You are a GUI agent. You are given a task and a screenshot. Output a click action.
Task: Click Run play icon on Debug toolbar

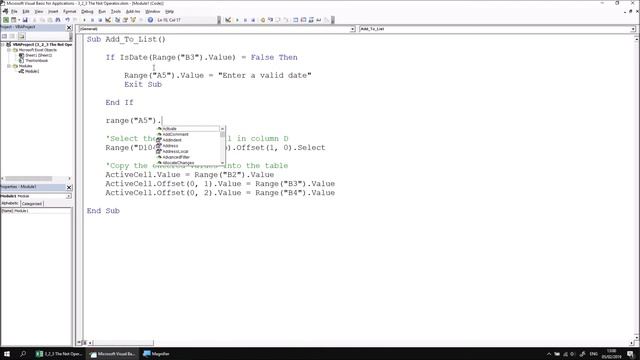pos(237,20)
